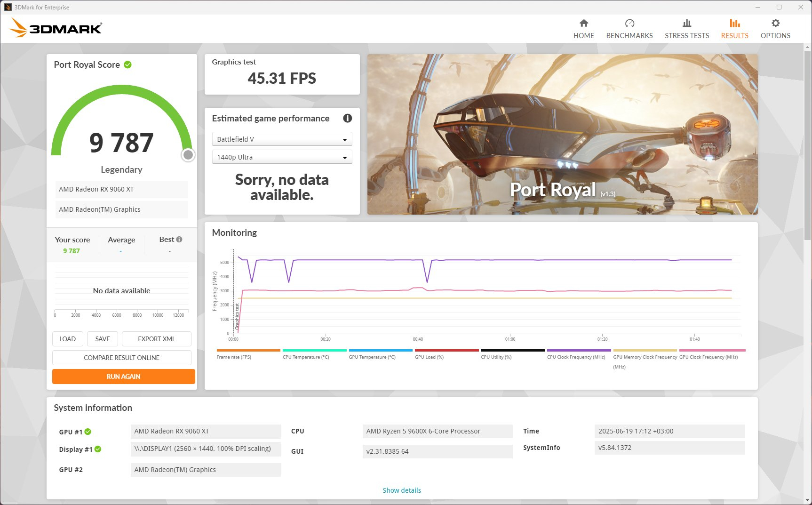Click AMD Radeon(TM) Graphics score card field
The image size is (812, 505).
(x=121, y=209)
